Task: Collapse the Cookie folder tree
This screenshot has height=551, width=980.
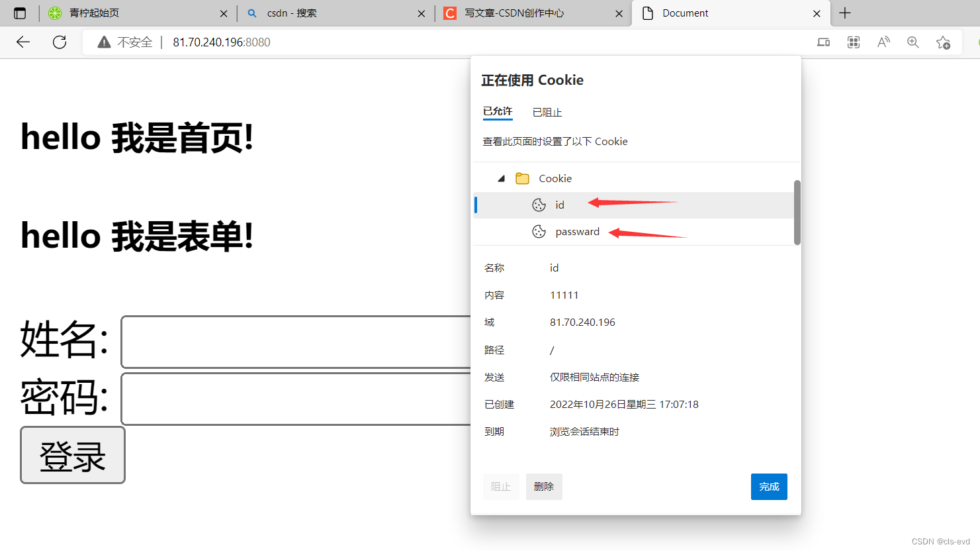Action: (x=502, y=178)
